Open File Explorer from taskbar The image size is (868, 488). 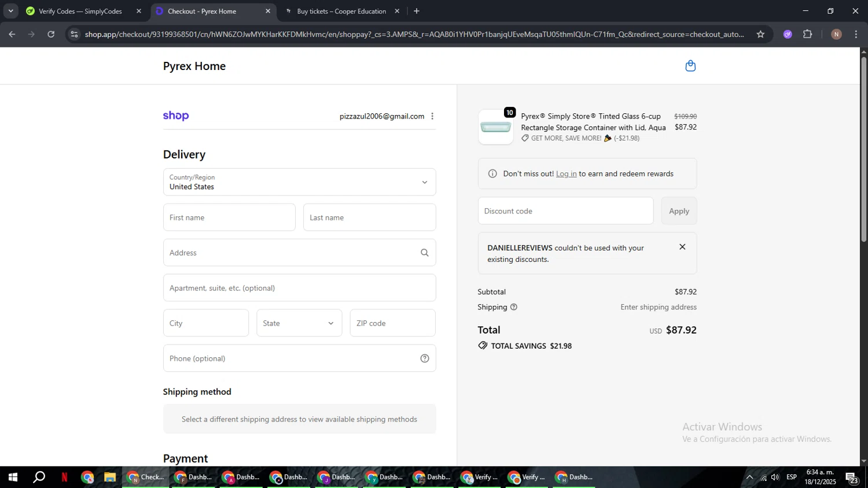click(110, 477)
